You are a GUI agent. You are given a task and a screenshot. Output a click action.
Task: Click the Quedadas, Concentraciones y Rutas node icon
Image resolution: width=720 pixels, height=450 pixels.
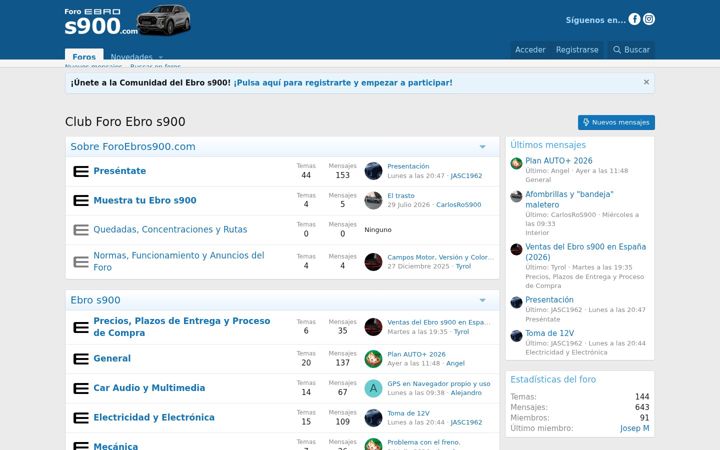pos(81,230)
